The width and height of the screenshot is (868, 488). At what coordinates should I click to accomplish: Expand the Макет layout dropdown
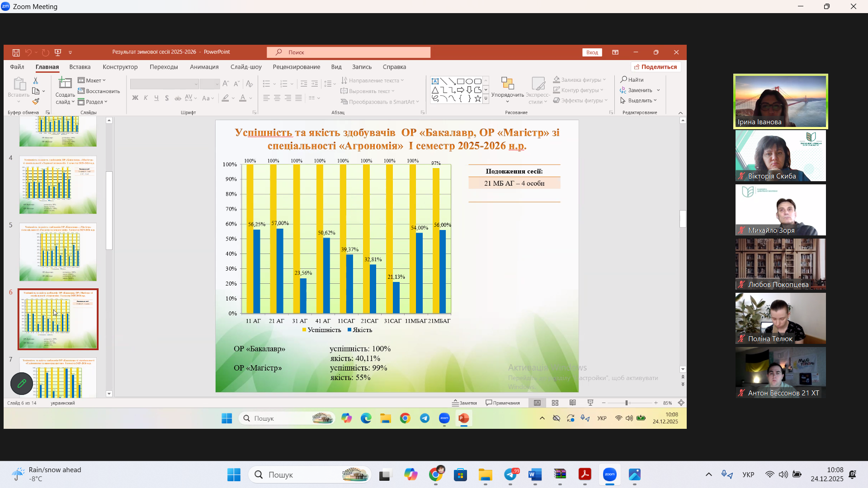92,80
